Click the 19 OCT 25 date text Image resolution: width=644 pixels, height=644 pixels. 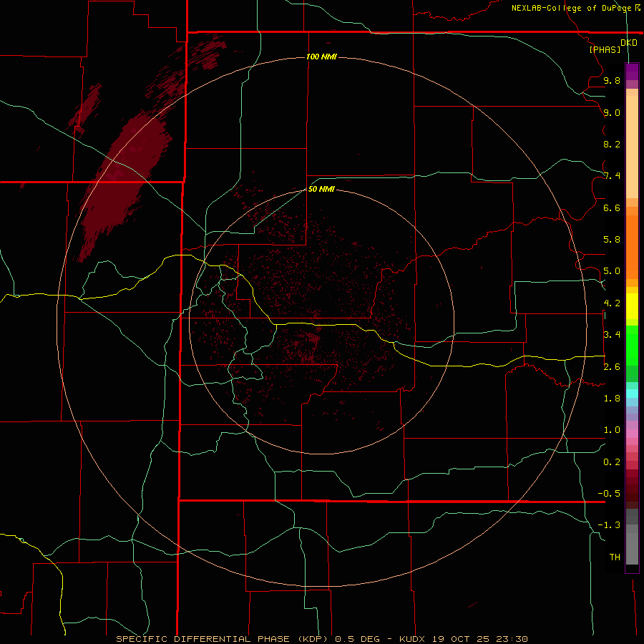coord(462,639)
